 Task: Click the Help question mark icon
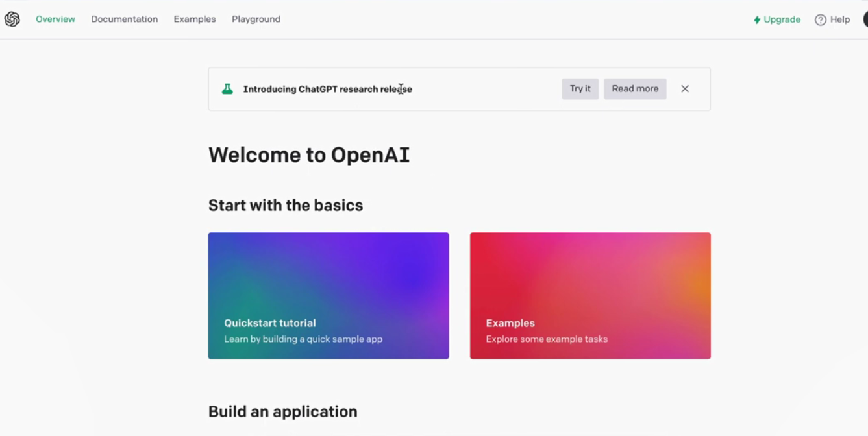820,20
